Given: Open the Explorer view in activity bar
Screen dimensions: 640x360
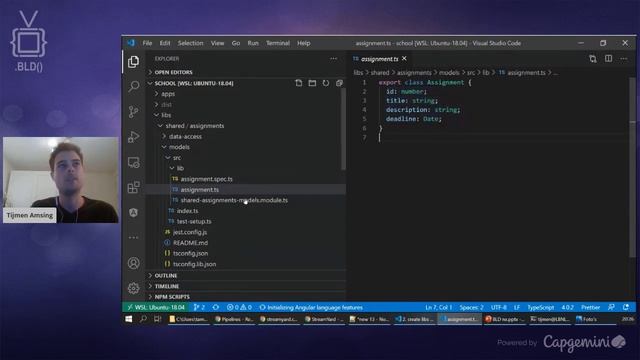Looking at the screenshot, I should pos(133,62).
